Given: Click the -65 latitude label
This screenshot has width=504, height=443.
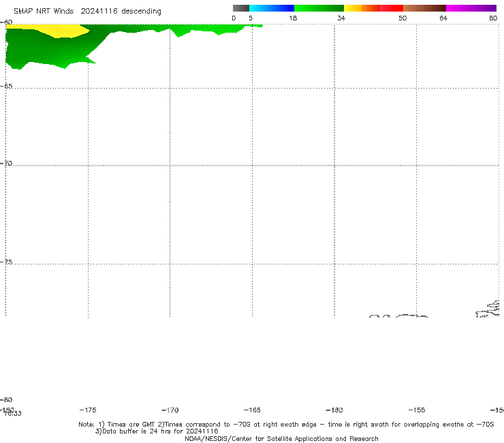Looking at the screenshot, I should tap(6, 87).
